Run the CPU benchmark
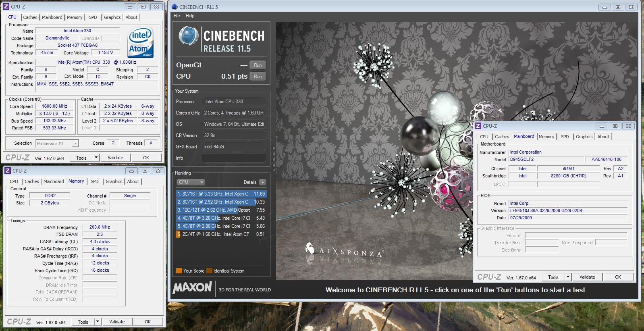 point(258,77)
